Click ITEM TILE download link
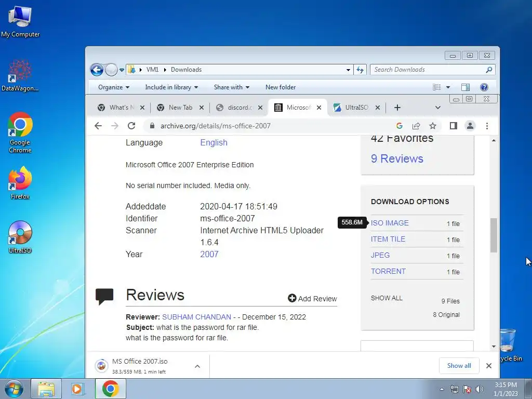The height and width of the screenshot is (399, 532). 388,239
